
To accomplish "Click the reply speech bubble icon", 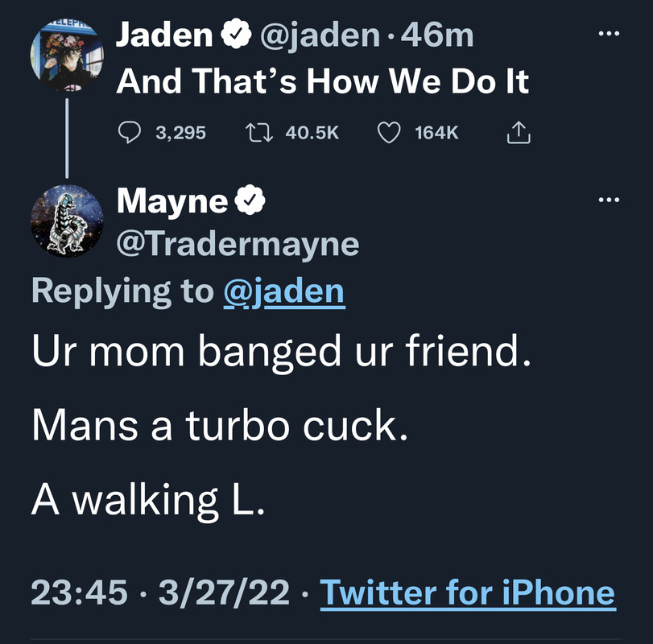I will [x=130, y=132].
